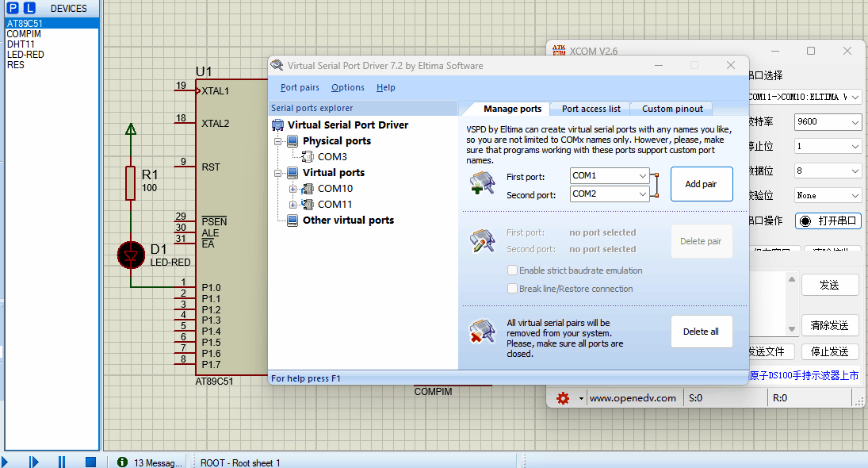Click the Virtual ports folder icon
The height and width of the screenshot is (468, 868).
[x=293, y=173]
